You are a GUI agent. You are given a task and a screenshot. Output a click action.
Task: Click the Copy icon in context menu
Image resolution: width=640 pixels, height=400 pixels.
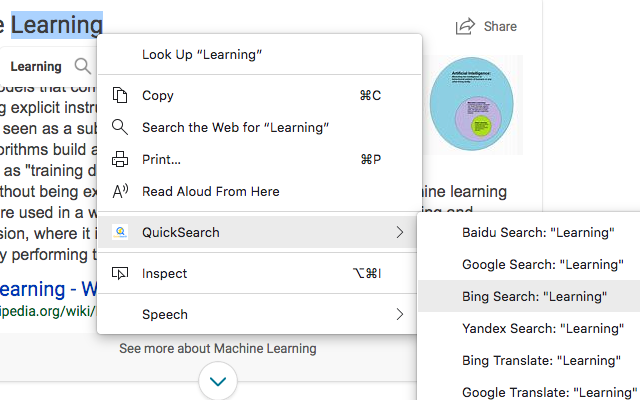[120, 96]
